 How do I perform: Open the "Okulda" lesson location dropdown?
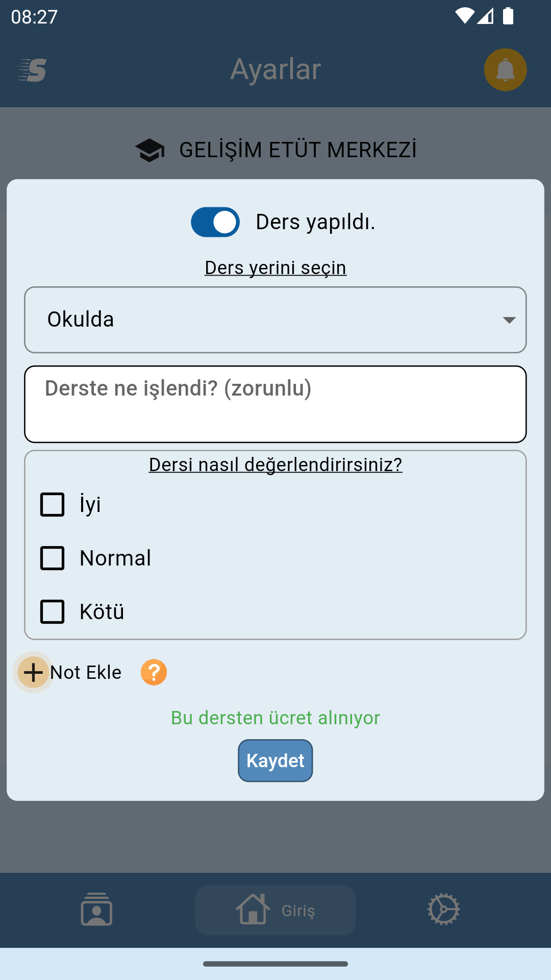[275, 320]
